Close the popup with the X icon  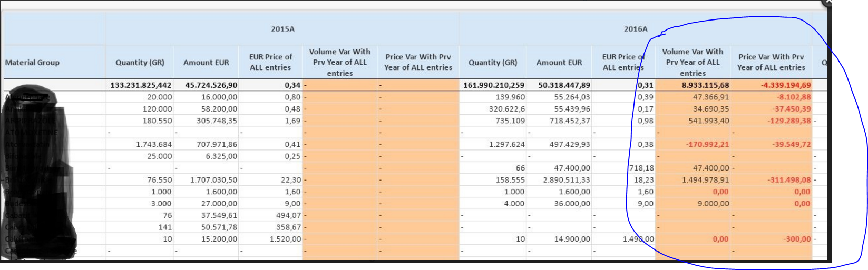[828, 2]
